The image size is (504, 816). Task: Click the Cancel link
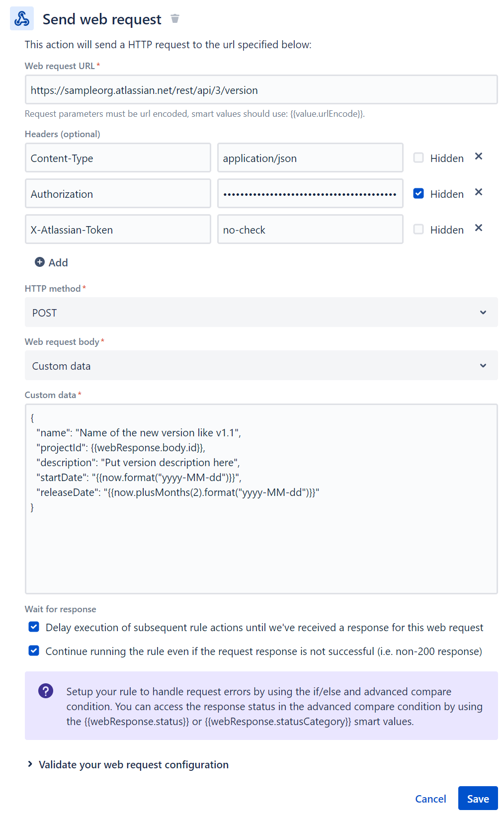tap(430, 798)
